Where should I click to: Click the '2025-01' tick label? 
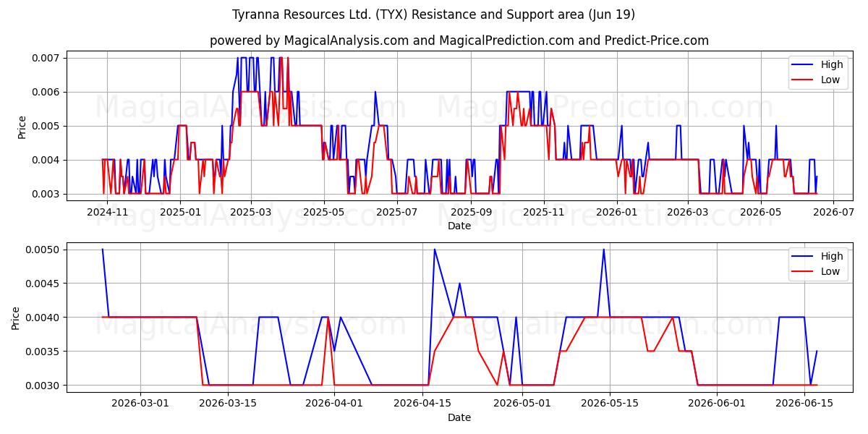click(x=180, y=212)
